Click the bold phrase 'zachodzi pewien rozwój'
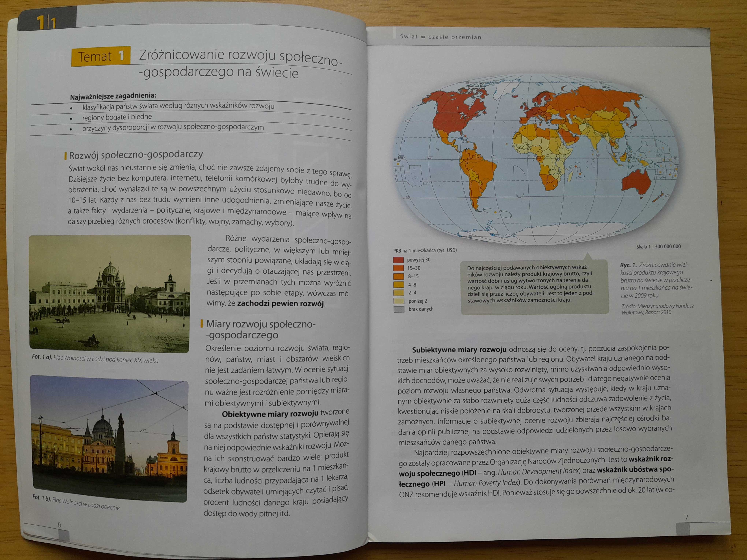Screen dimensions: 747x560 coord(280,303)
